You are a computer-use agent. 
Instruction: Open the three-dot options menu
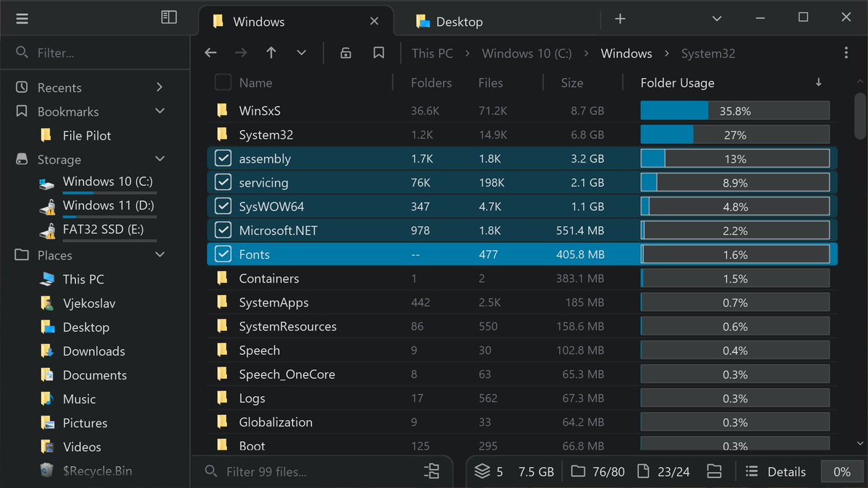(x=846, y=53)
